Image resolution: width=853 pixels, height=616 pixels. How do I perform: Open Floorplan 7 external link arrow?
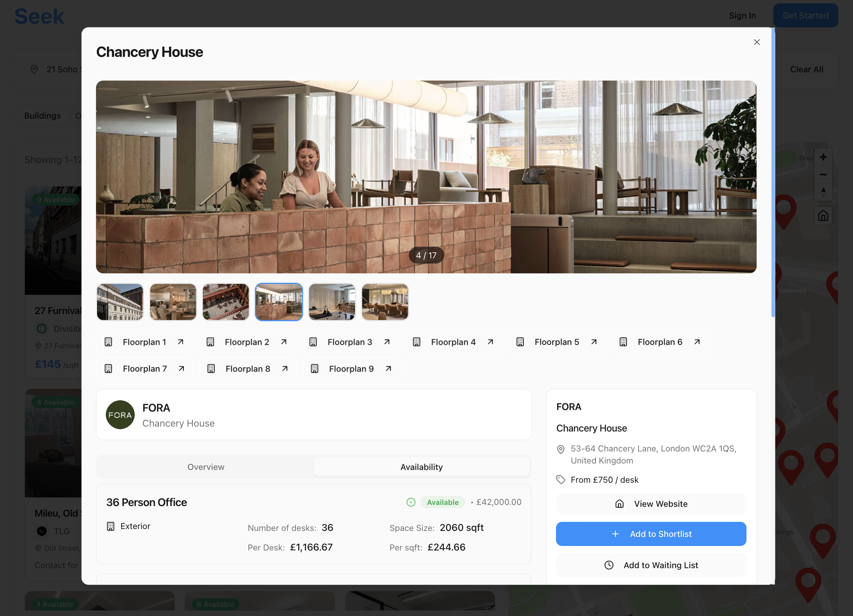181,369
